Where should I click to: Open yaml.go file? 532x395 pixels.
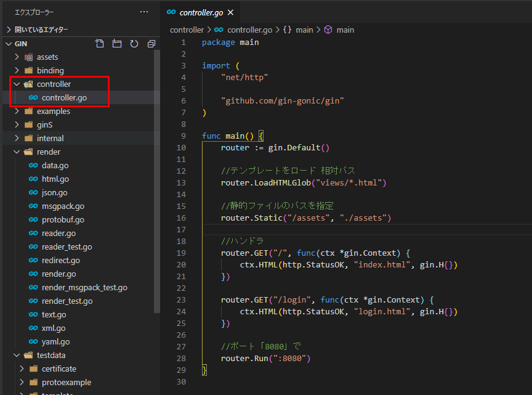click(55, 341)
